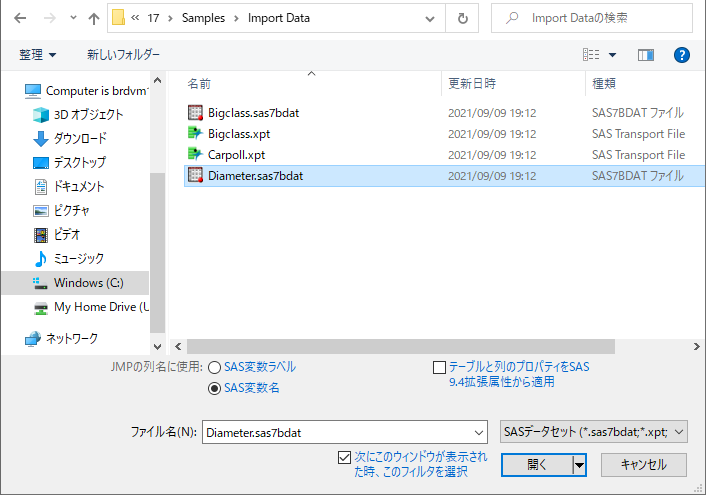
Task: Open ネットワーク in sidebar
Action: coord(61,338)
